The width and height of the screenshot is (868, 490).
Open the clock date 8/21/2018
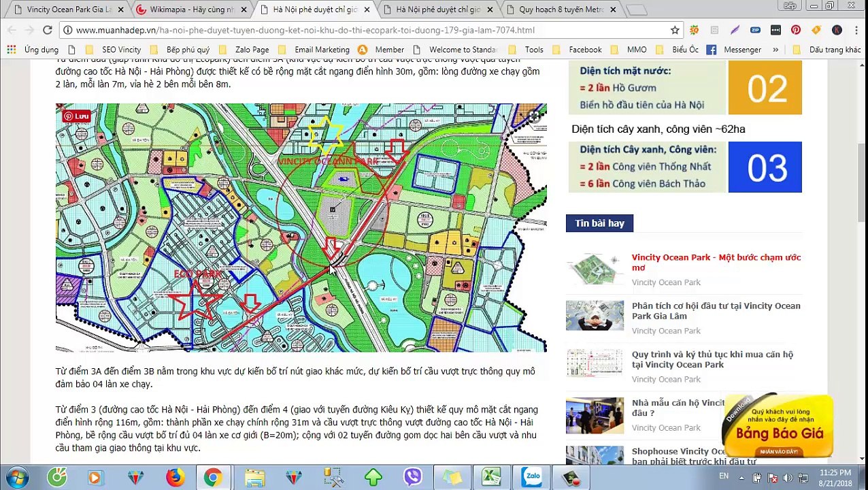[835, 478]
